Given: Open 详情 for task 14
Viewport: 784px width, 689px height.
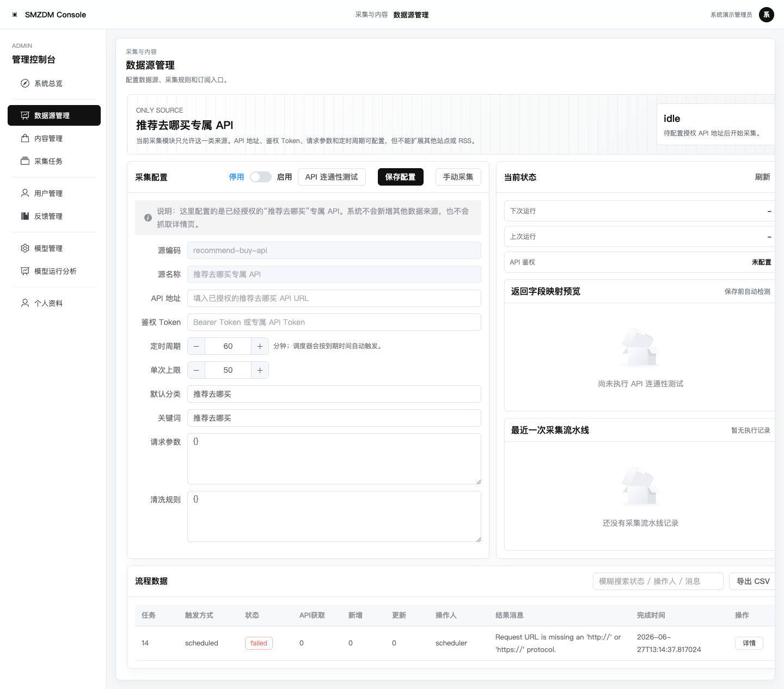Looking at the screenshot, I should pyautogui.click(x=749, y=643).
